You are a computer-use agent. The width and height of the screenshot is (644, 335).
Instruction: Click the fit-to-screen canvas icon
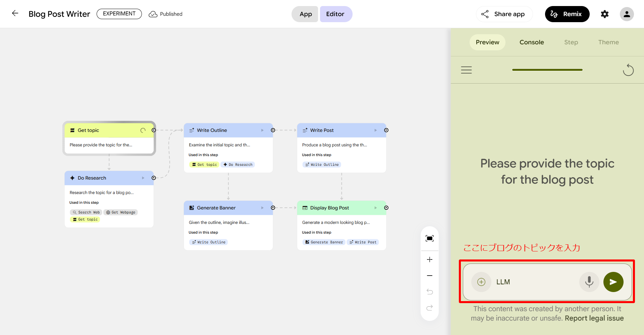click(429, 238)
